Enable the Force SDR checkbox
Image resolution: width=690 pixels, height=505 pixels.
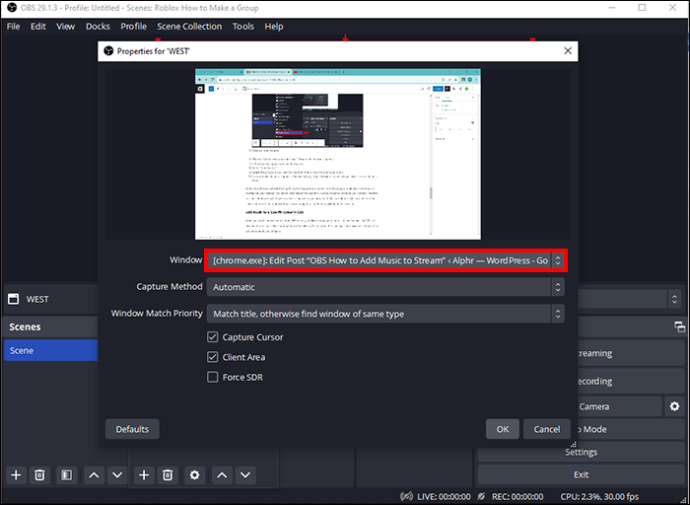point(213,377)
